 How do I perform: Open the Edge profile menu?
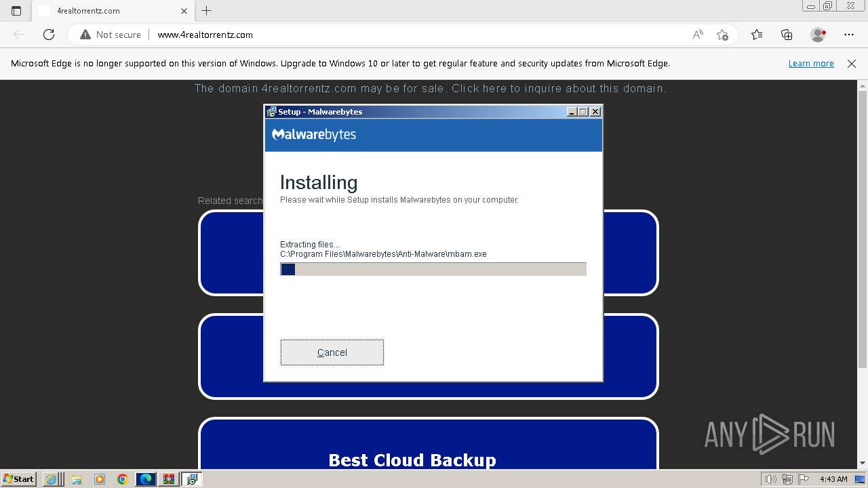click(x=818, y=35)
